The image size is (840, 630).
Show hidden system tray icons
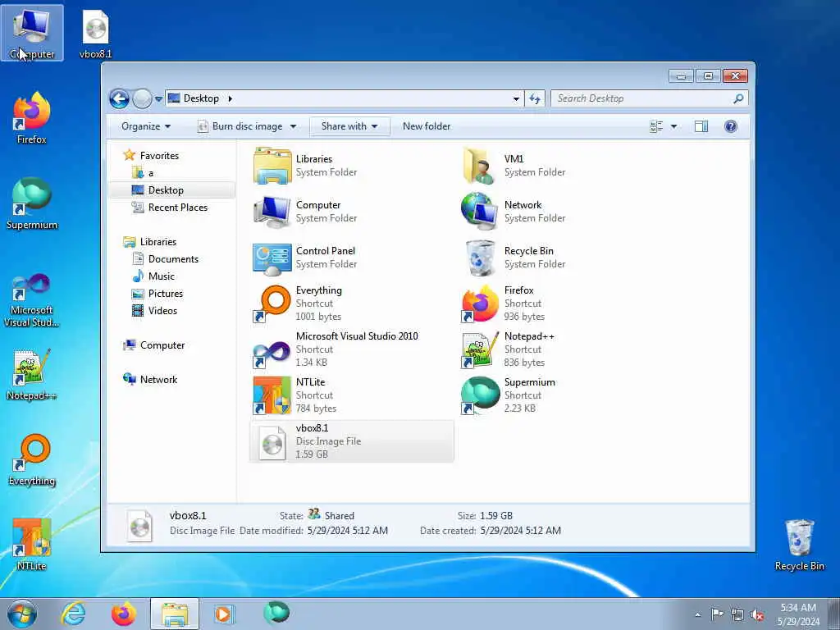pos(697,614)
